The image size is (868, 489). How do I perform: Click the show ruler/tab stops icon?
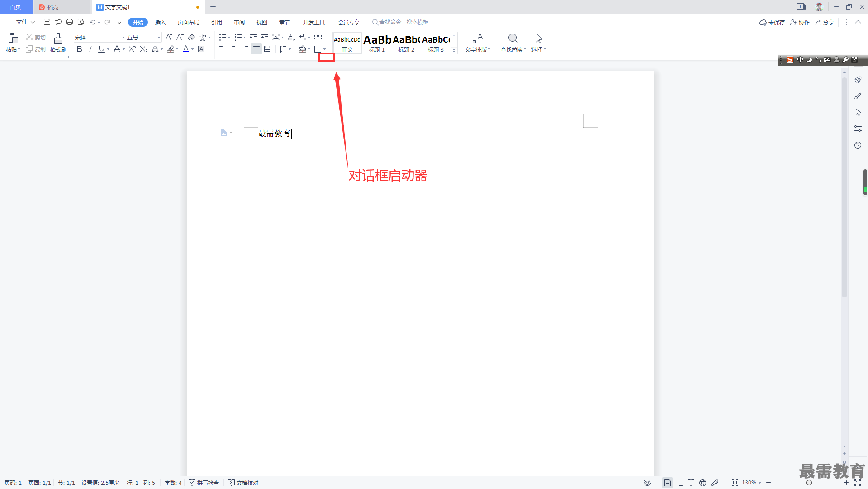pos(318,37)
